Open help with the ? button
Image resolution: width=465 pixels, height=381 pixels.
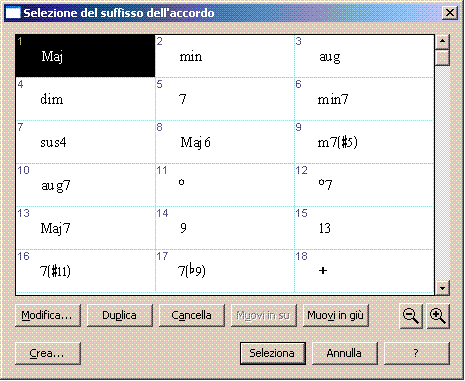417,353
